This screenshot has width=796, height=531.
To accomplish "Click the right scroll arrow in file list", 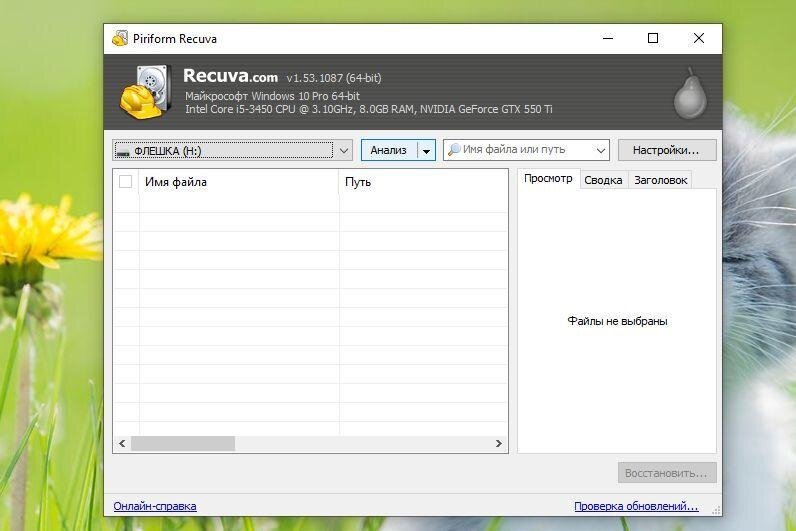I will coord(499,443).
